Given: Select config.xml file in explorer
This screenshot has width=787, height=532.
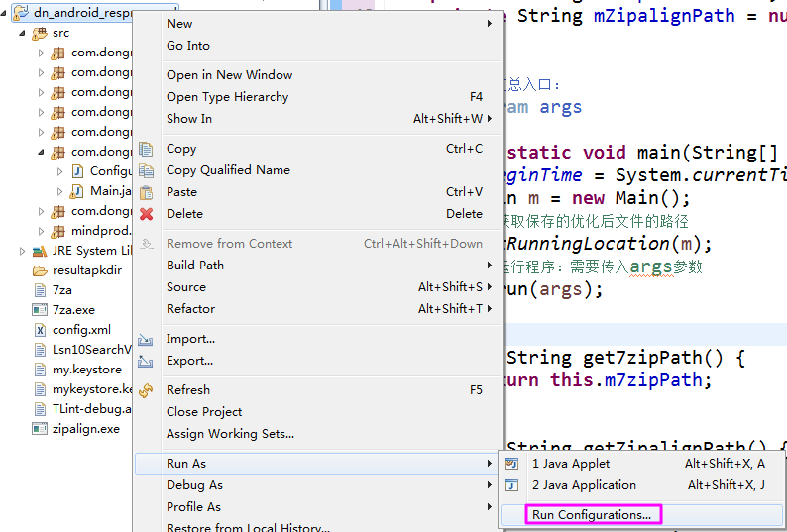Looking at the screenshot, I should pos(81,330).
